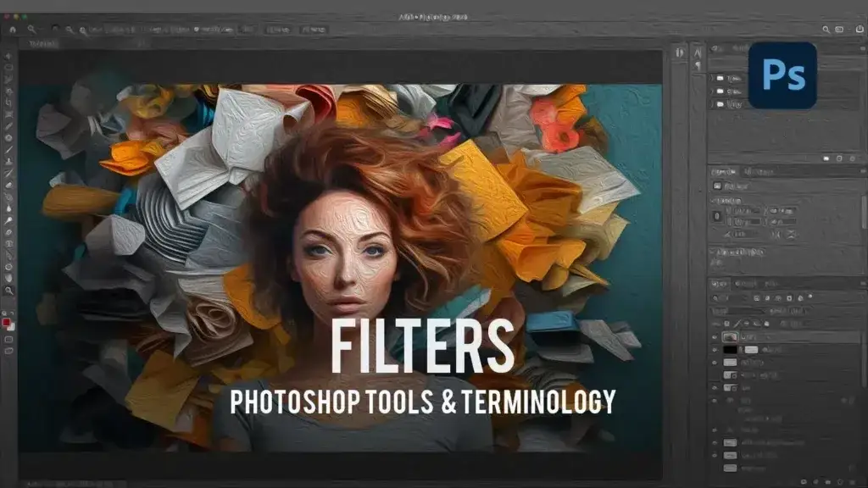The image size is (868, 488).
Task: Click the foreground color swatch
Action: click(x=8, y=322)
